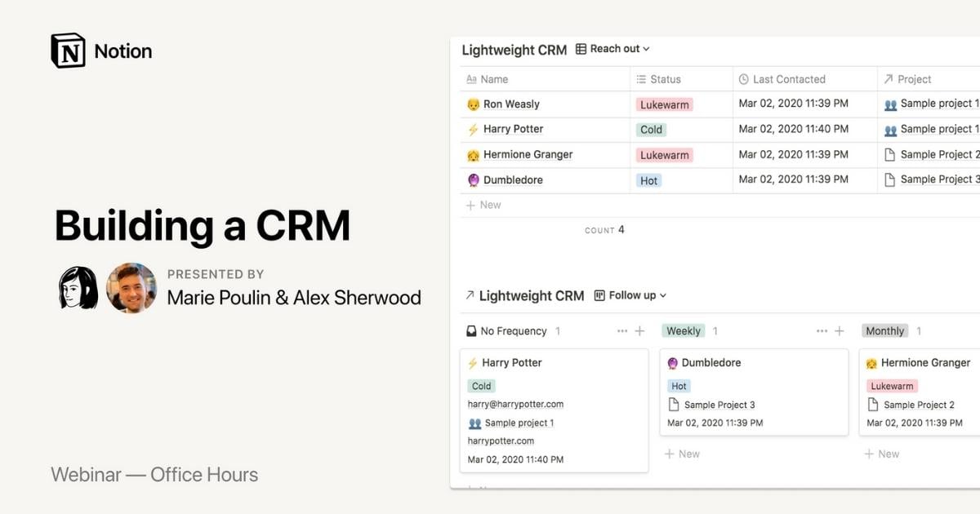Click the Name column header
Viewport: 980px width, 514px height.
point(494,79)
